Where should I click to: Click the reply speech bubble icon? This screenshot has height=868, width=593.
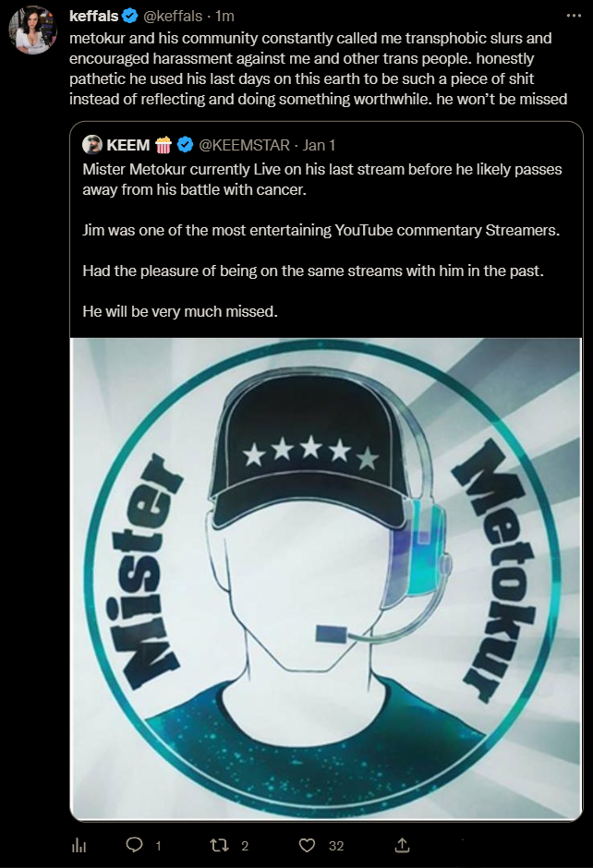(x=134, y=844)
